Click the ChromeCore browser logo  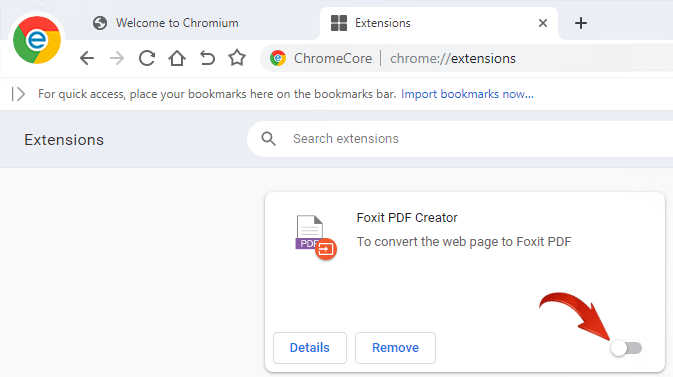point(37,40)
